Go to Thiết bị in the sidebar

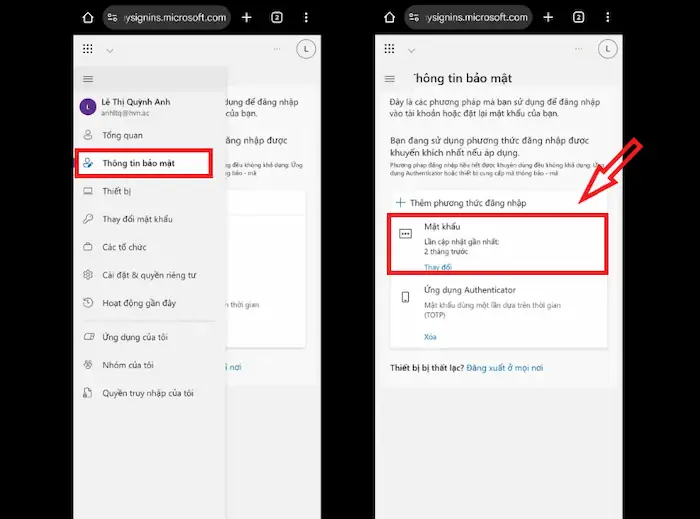pos(116,191)
